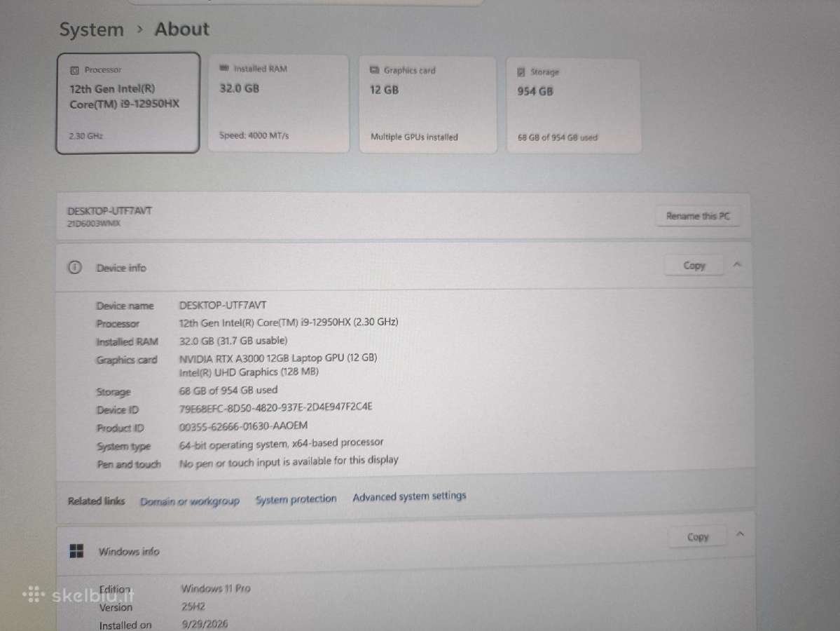840x631 pixels.
Task: Select Installed on date 9/29/2026
Action: coord(205,624)
